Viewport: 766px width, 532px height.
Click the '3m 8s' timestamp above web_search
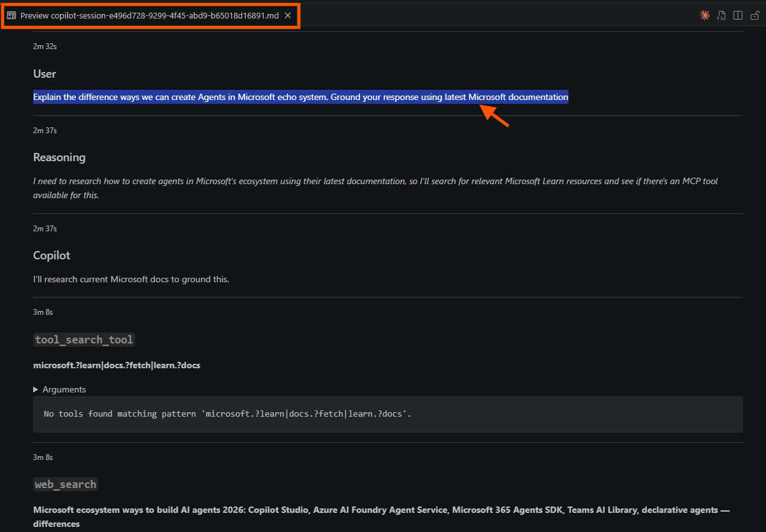(43, 457)
